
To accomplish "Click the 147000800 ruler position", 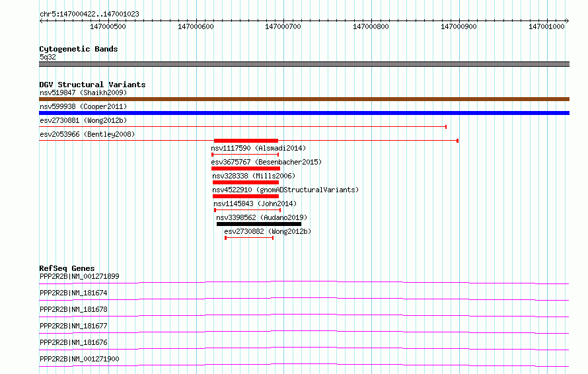I will coord(371,26).
